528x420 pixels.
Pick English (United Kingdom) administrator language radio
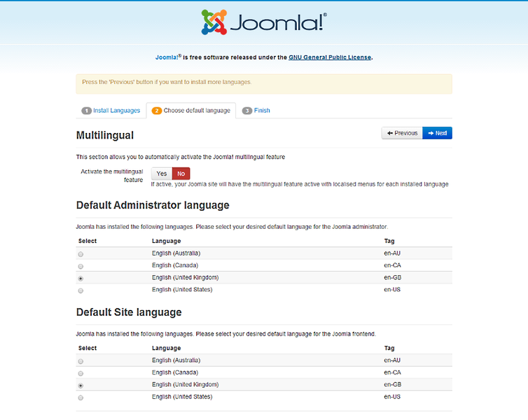[81, 279]
